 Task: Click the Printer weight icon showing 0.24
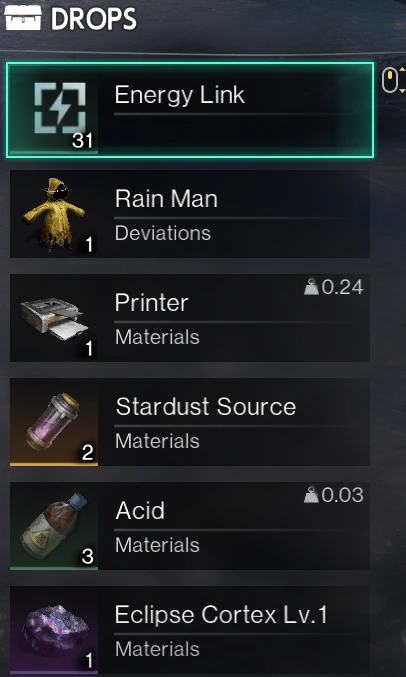[x=311, y=288]
